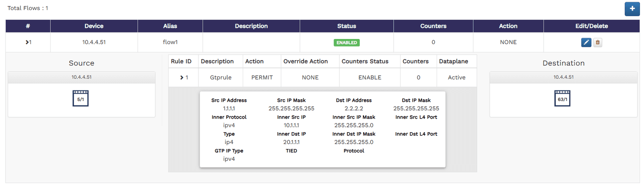
Task: Delete flow1 using the trash icon
Action: point(598,43)
